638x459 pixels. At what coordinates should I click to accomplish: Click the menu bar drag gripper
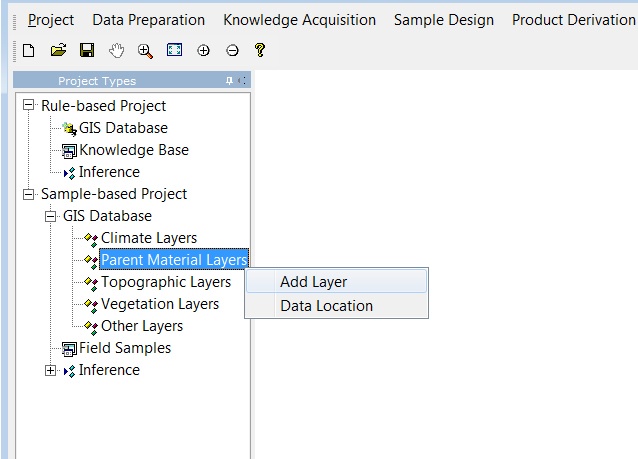tap(15, 22)
